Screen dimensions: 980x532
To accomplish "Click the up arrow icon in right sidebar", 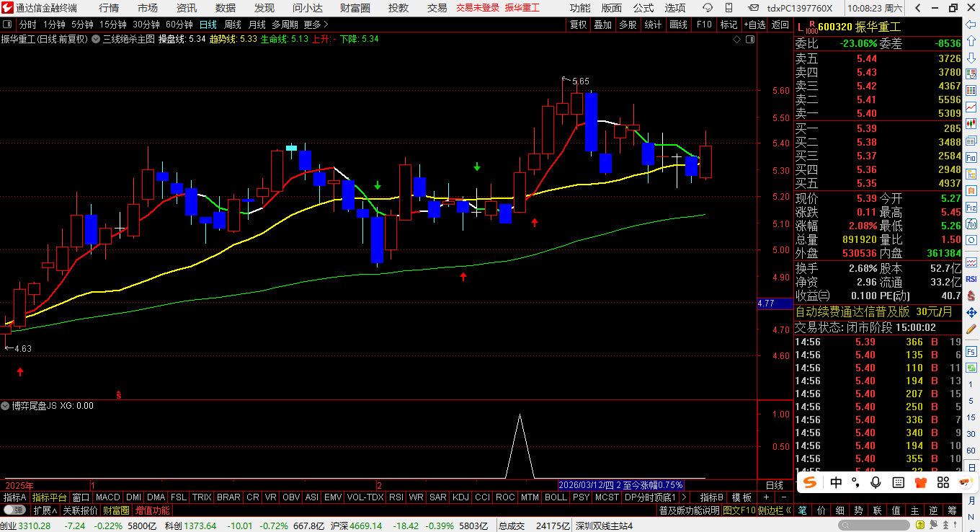I will click(x=971, y=40).
